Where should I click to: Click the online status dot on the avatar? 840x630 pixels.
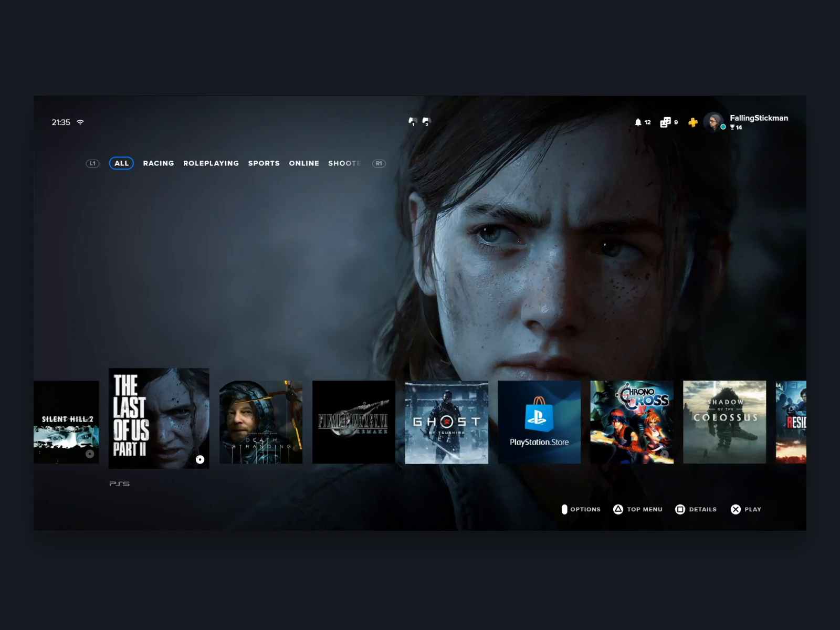coord(722,127)
